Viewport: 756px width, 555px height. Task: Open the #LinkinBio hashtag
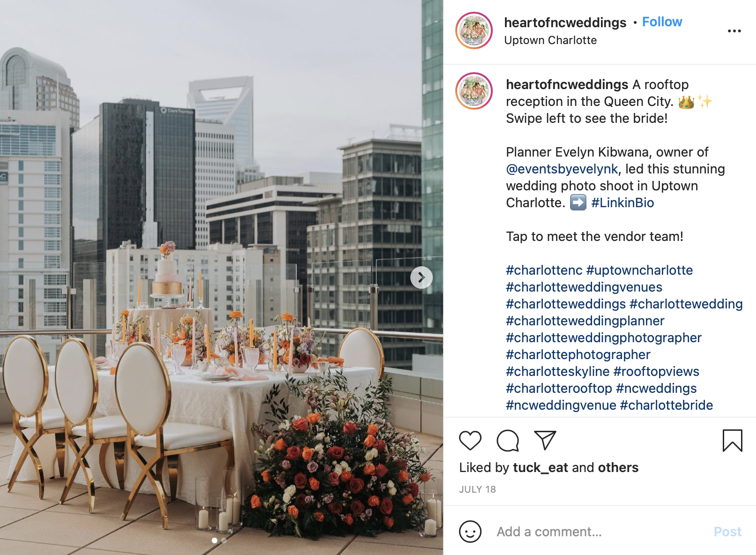tap(623, 202)
